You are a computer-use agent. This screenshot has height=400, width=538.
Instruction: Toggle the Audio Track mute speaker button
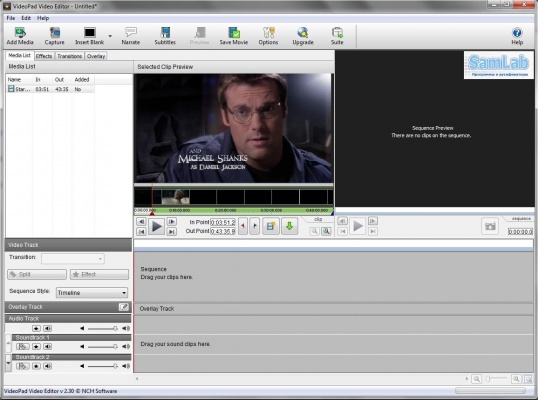[47, 328]
